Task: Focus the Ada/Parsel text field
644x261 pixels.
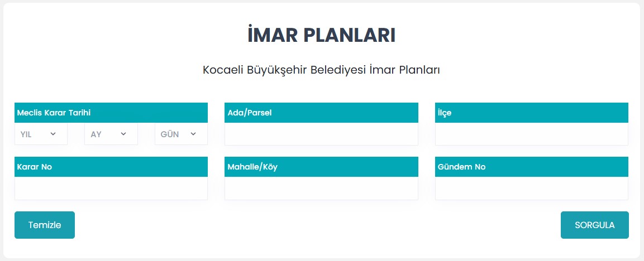Action: 321,134
